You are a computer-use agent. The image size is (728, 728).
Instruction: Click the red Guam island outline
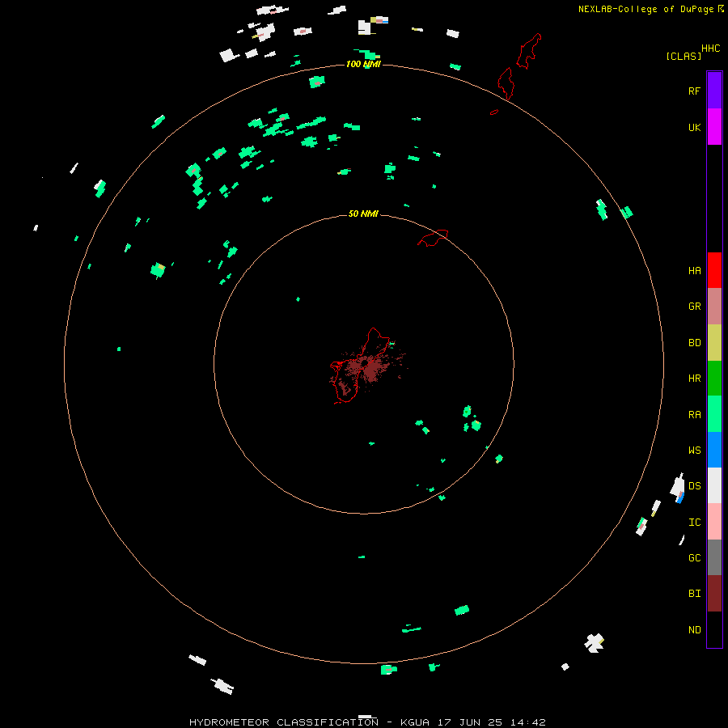[360, 366]
